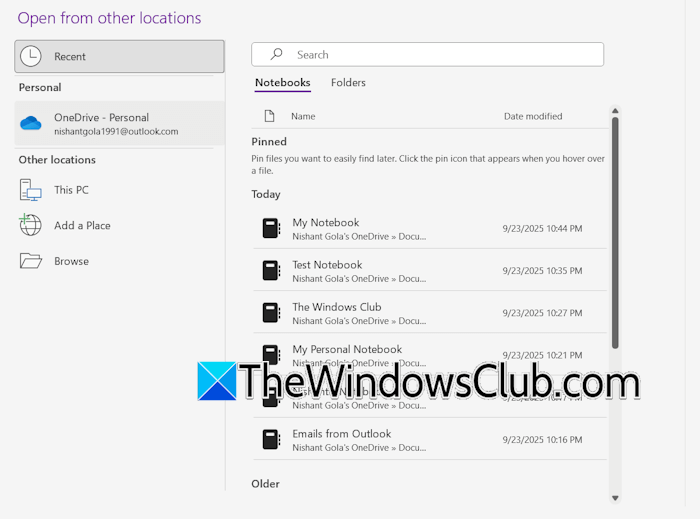
Task: Click the file type column header icon
Action: click(x=269, y=116)
